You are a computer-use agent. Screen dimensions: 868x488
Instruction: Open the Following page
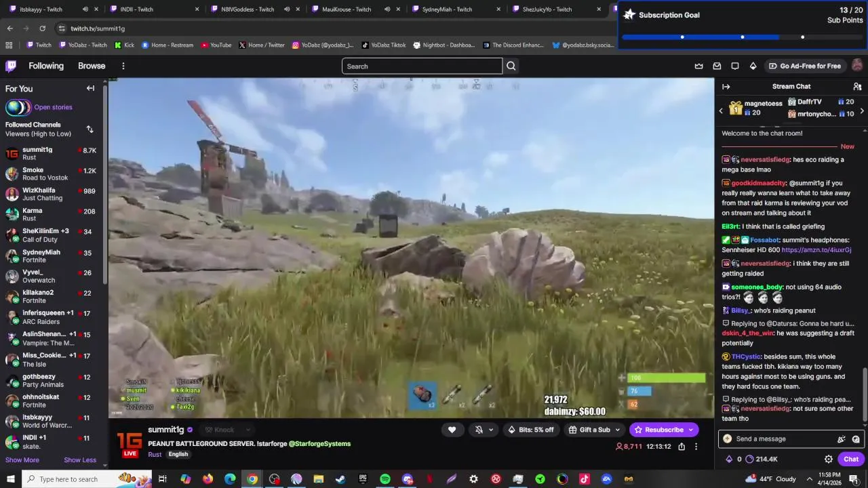(x=46, y=66)
